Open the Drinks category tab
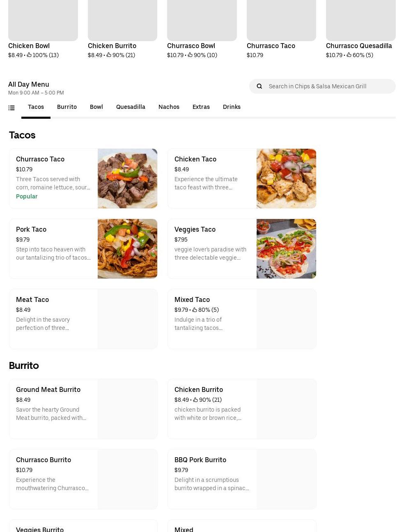This screenshot has height=532, width=404. click(232, 107)
